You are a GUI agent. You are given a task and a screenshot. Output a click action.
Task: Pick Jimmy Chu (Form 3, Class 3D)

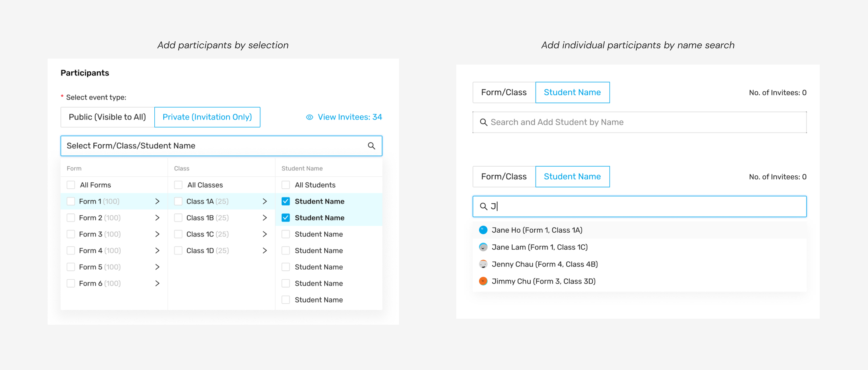(x=639, y=281)
